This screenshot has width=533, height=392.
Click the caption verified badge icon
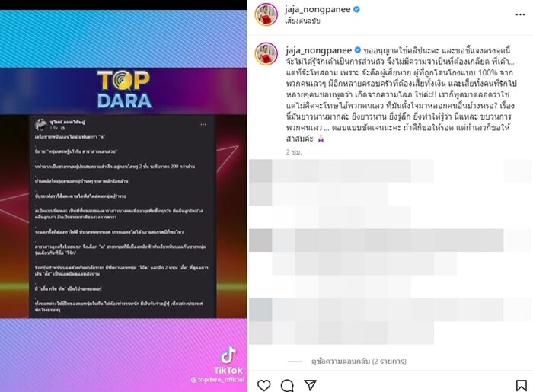coord(358,50)
